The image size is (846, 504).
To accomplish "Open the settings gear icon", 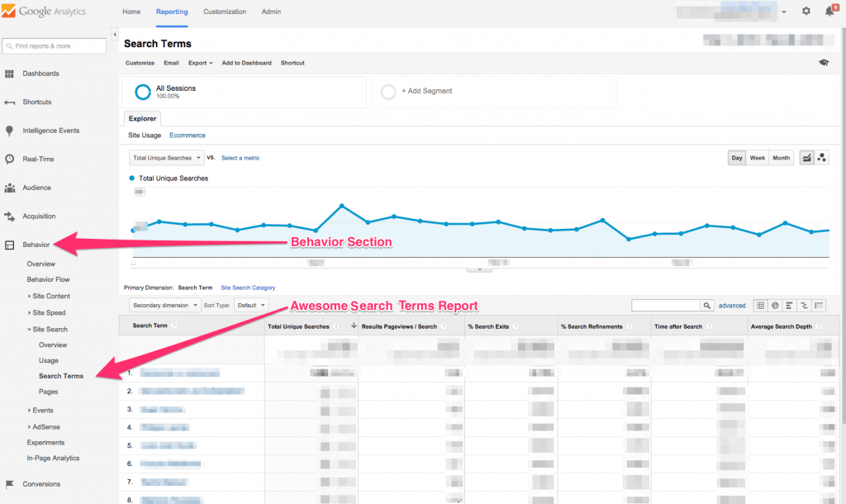I will (x=806, y=11).
